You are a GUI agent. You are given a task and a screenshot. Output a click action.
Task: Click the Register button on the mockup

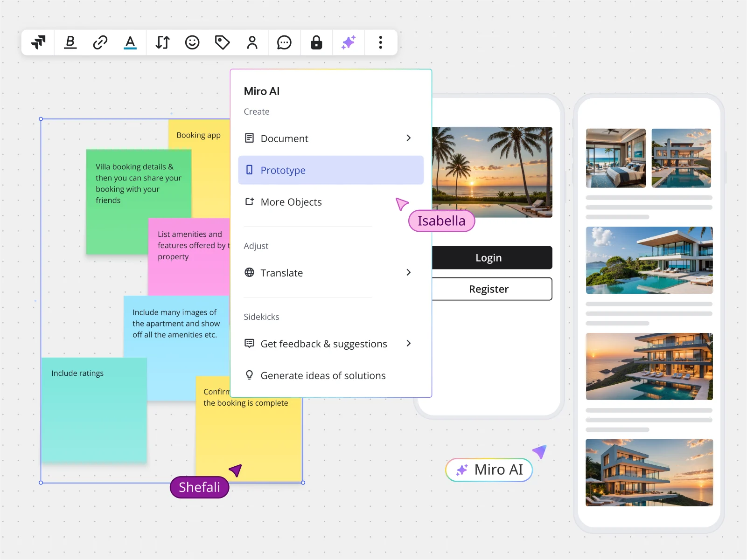click(x=489, y=289)
